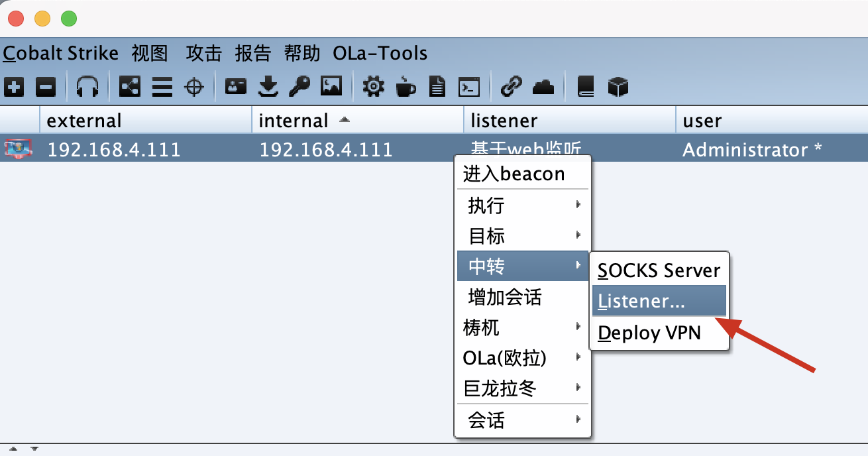Viewport: 868px width, 456px height.
Task: Choose Listener... from the 中转 submenu
Action: [659, 301]
